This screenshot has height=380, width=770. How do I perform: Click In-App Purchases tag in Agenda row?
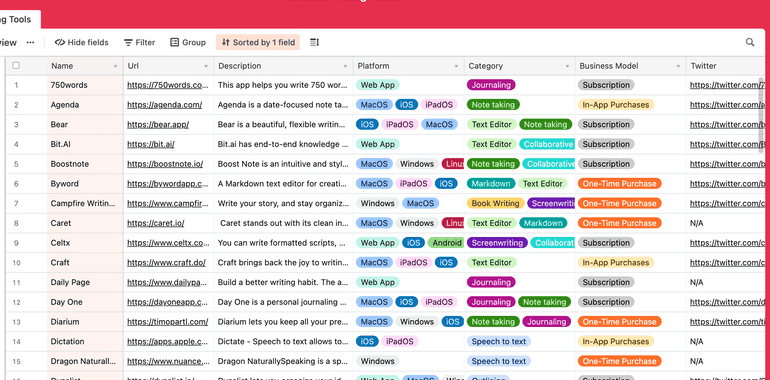[x=615, y=105]
